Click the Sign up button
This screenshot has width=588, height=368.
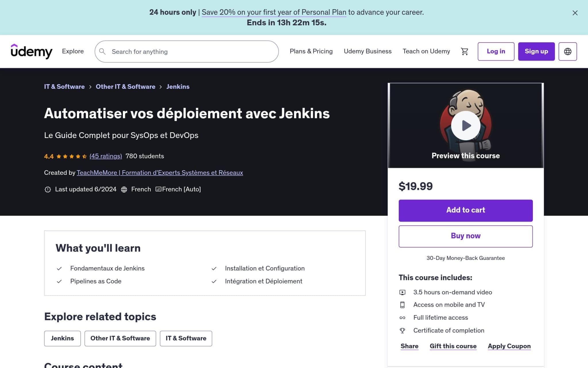[x=536, y=51]
